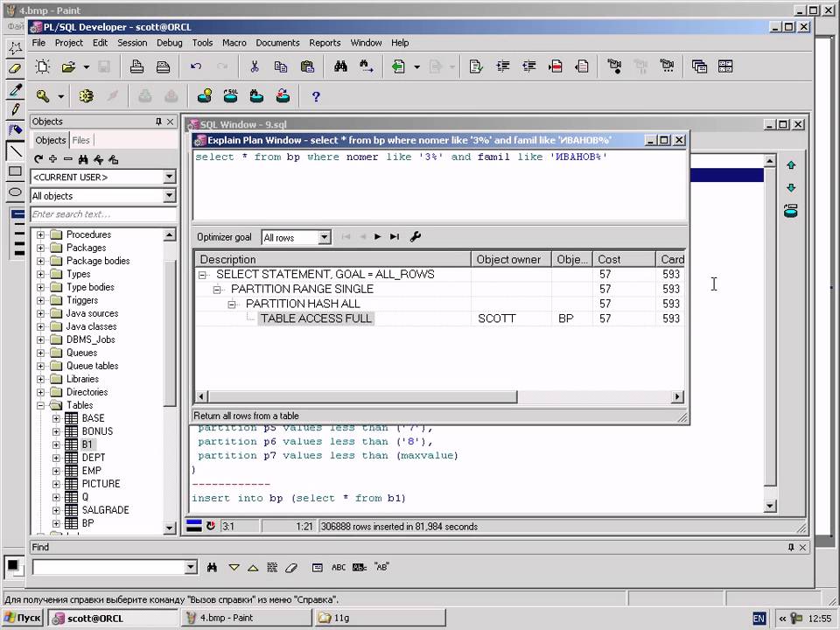This screenshot has width=840, height=630.
Task: Select Paint's Line tool
Action: click(15, 151)
